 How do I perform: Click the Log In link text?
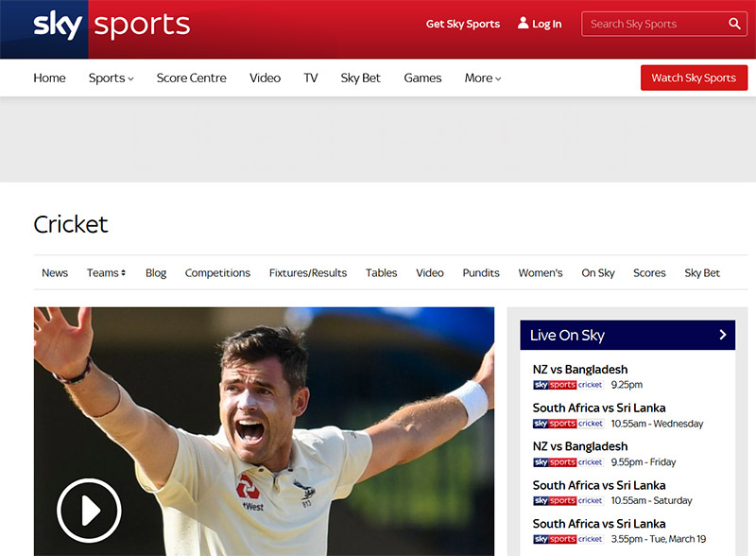tap(547, 24)
